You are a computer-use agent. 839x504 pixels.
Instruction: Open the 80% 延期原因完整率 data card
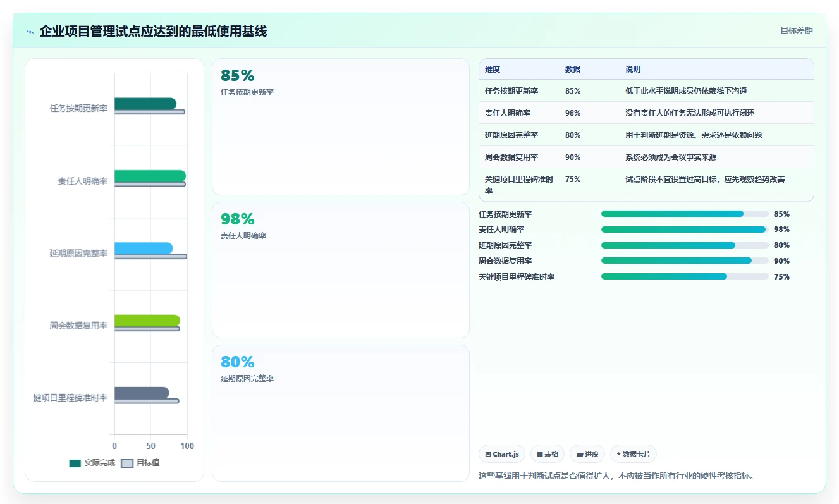click(341, 413)
